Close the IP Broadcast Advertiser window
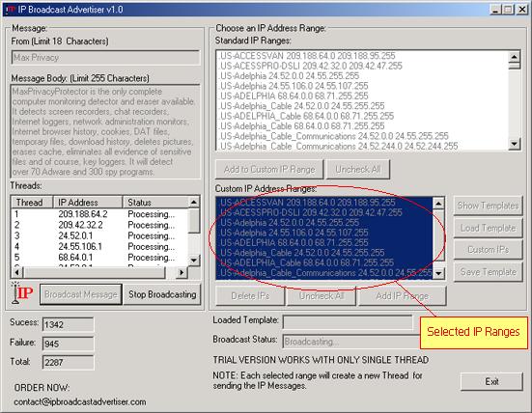The image size is (532, 413). (521, 10)
